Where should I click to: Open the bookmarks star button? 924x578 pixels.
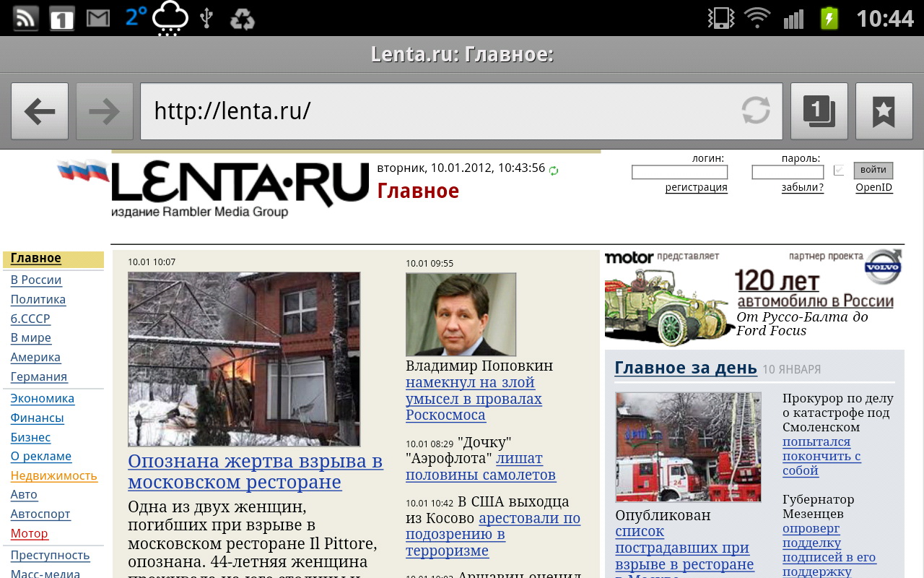pyautogui.click(x=884, y=111)
